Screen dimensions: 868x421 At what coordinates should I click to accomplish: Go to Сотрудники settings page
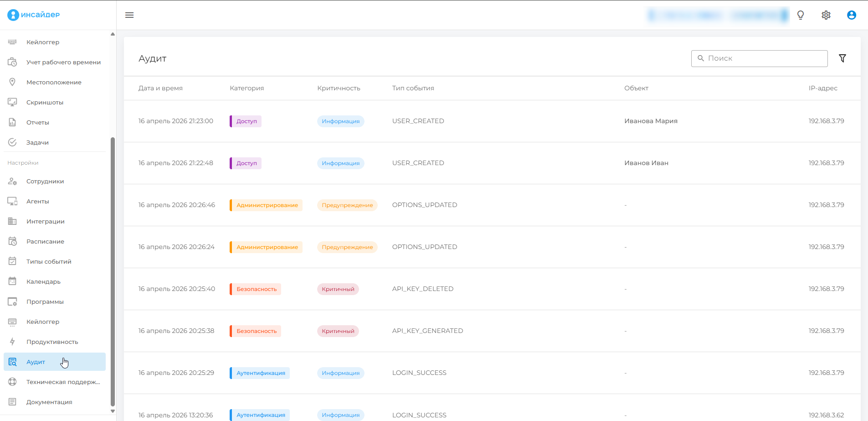point(45,181)
